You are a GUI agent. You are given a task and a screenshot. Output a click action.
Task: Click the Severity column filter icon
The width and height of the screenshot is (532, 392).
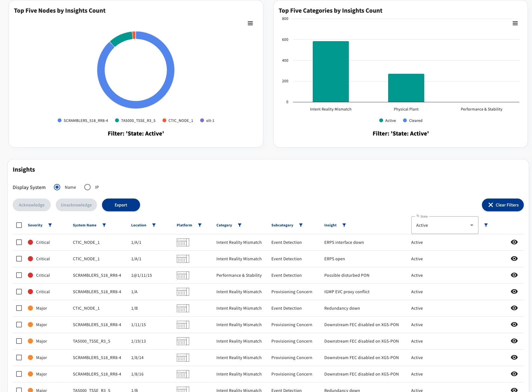tap(50, 225)
